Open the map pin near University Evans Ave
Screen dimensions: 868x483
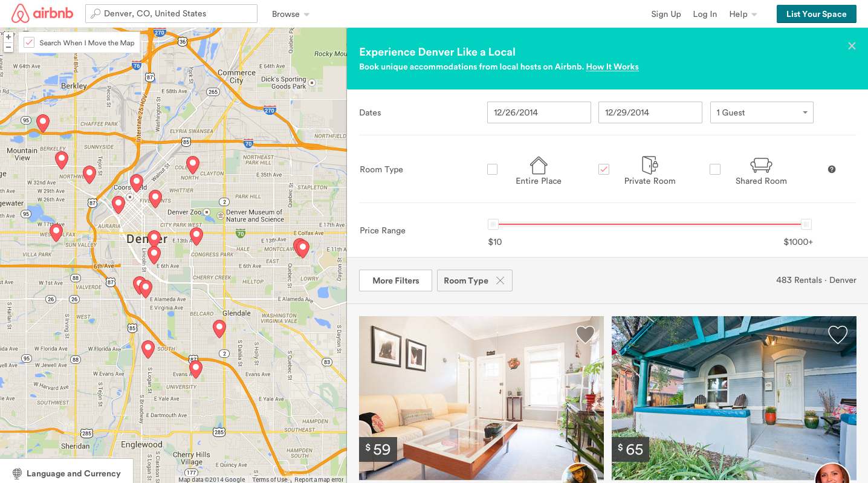pyautogui.click(x=195, y=369)
